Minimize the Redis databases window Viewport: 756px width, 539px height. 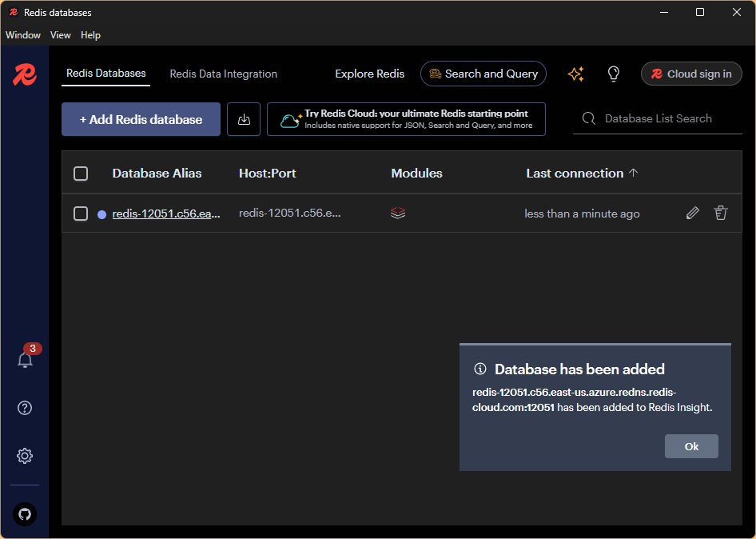coord(664,13)
